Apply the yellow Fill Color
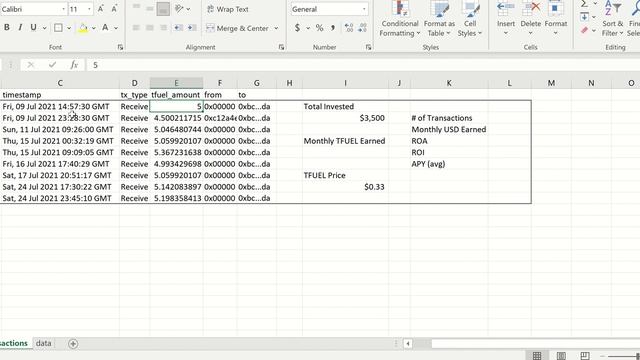This screenshot has height=360, width=640. tap(83, 28)
